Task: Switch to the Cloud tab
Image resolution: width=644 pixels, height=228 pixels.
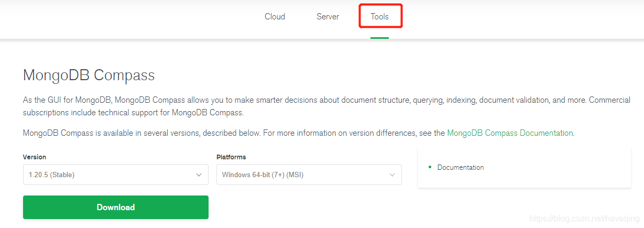Action: [275, 17]
